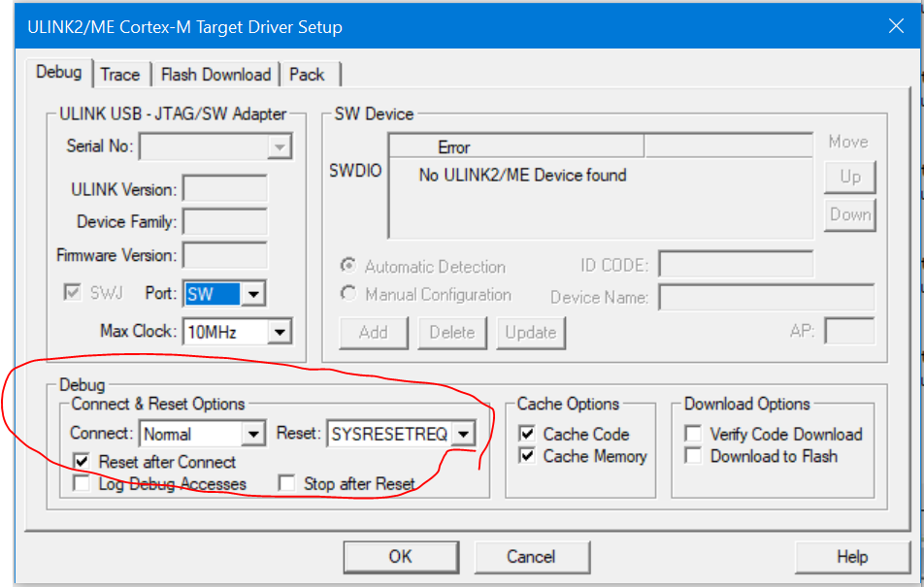This screenshot has width=924, height=587.
Task: Open the Connect dropdown showing Normal
Action: tap(202, 435)
